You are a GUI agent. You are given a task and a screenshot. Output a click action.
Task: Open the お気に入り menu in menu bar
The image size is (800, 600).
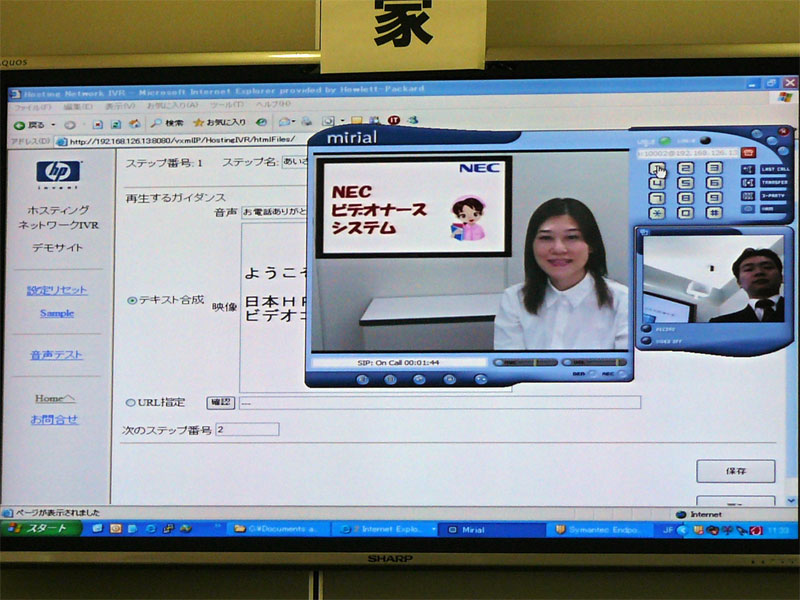(172, 106)
